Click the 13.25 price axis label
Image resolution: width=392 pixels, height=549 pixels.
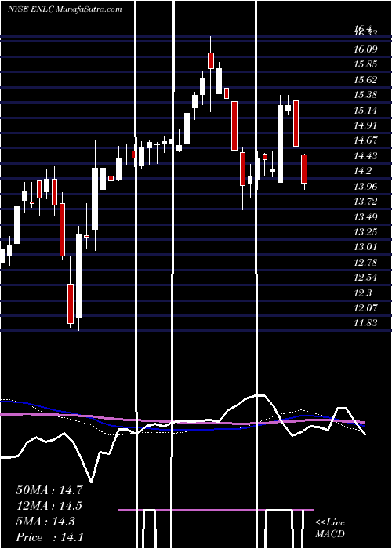[x=365, y=232]
